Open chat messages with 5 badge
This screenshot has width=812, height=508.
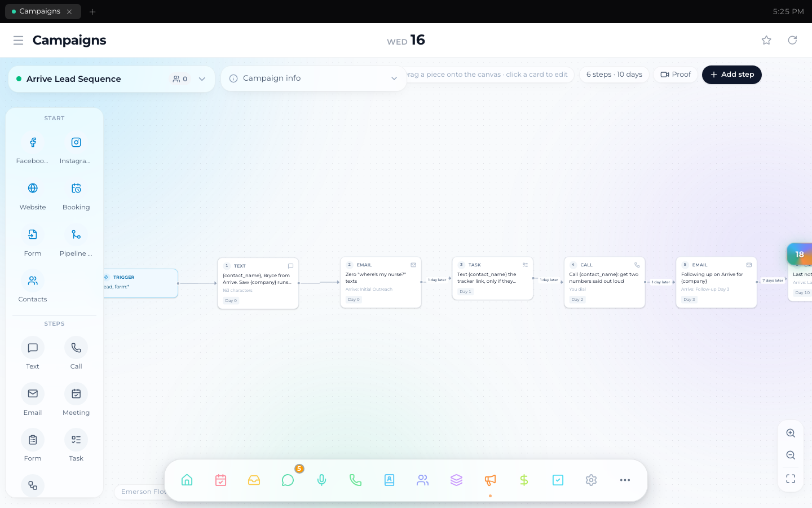(x=288, y=480)
